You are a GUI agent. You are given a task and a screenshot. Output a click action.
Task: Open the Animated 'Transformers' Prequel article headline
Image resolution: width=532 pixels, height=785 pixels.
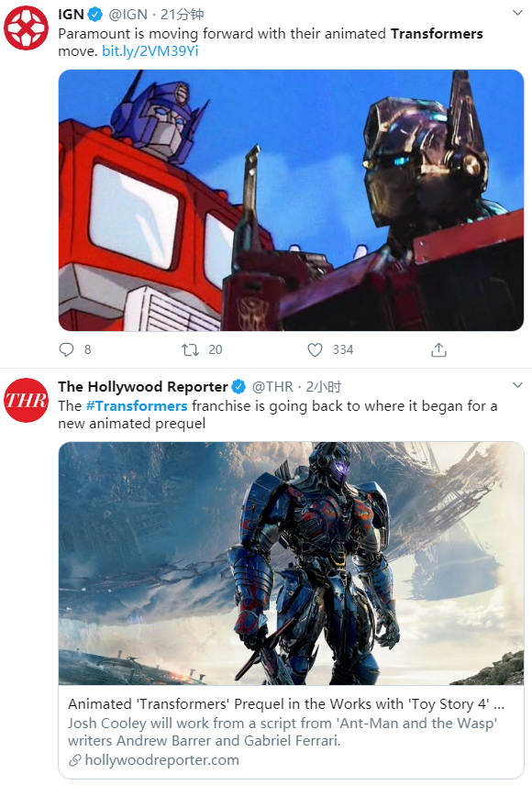click(x=286, y=704)
